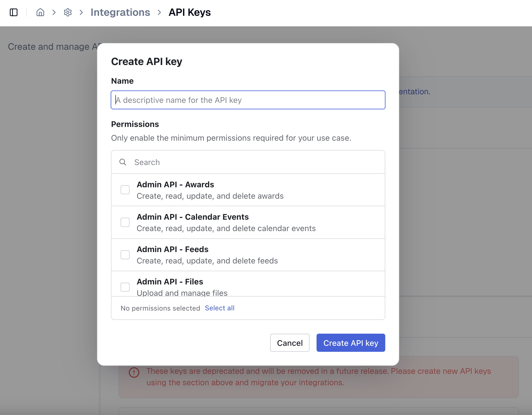532x415 pixels.
Task: Click the permissions Search box
Action: (257, 162)
